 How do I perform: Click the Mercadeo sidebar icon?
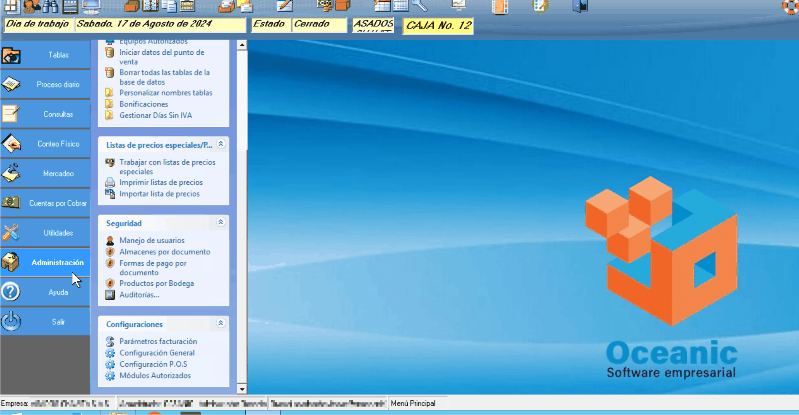12,173
